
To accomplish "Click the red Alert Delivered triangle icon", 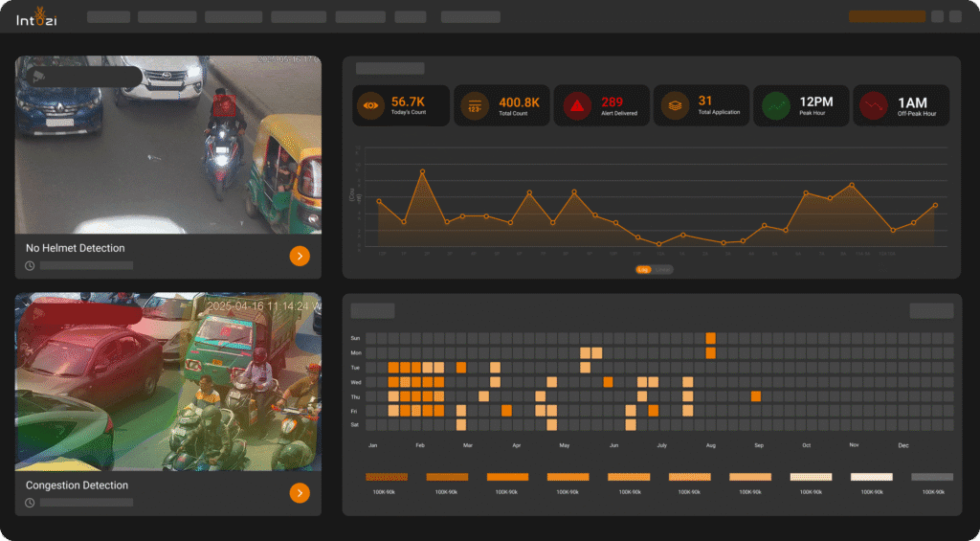I will pyautogui.click(x=577, y=105).
